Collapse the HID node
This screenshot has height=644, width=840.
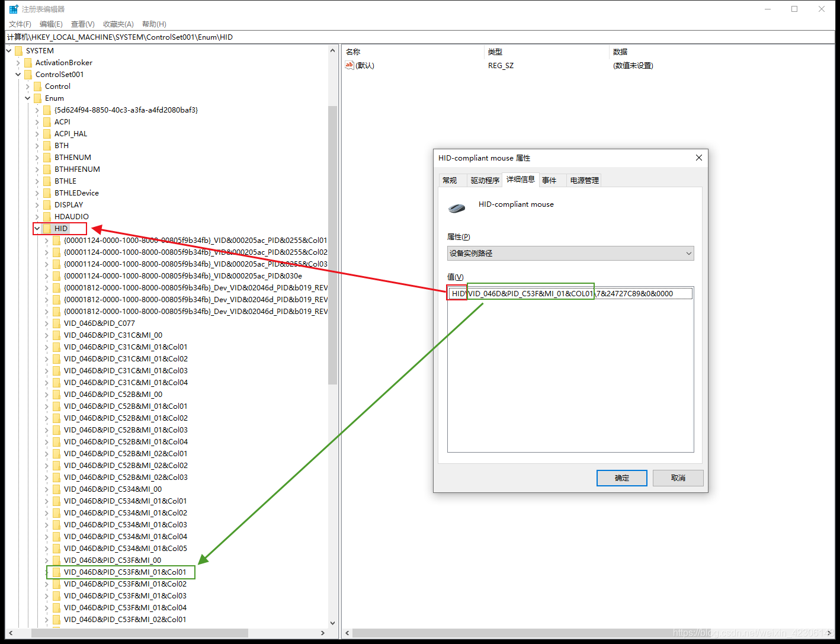click(37, 229)
